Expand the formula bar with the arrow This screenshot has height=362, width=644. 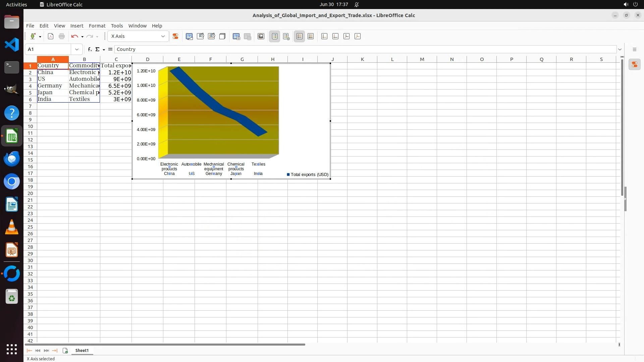[x=620, y=49]
